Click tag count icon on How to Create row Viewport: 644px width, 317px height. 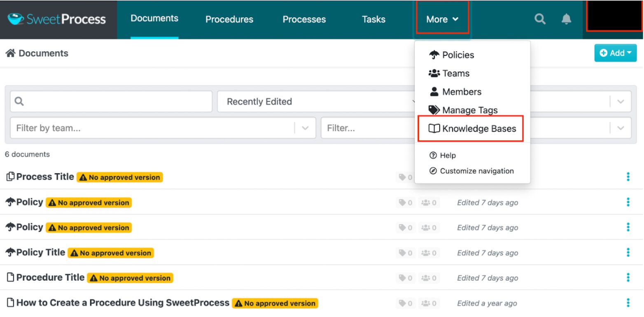(x=406, y=303)
